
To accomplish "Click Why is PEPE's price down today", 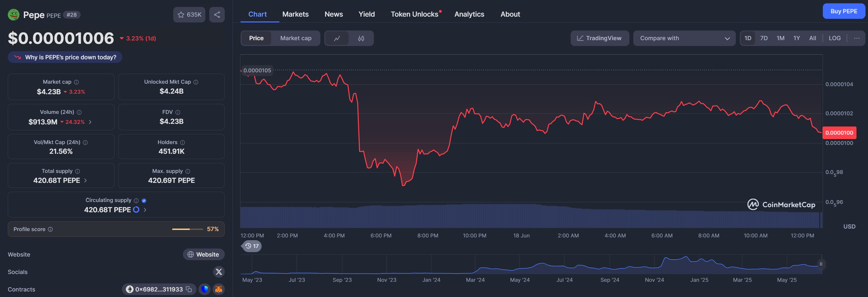I will click(x=65, y=57).
